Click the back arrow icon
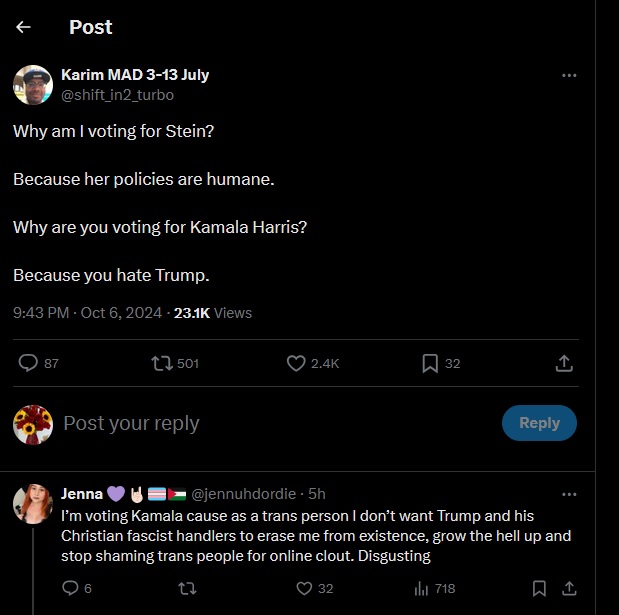 tap(23, 27)
